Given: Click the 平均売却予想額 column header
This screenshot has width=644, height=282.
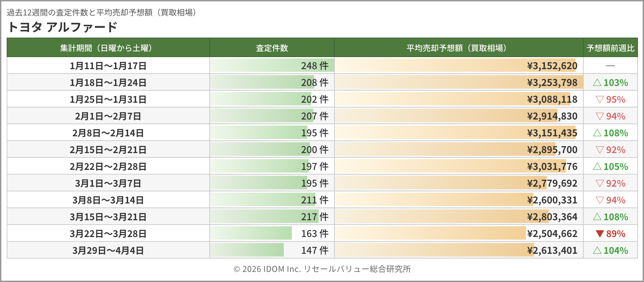Looking at the screenshot, I should coord(458,48).
